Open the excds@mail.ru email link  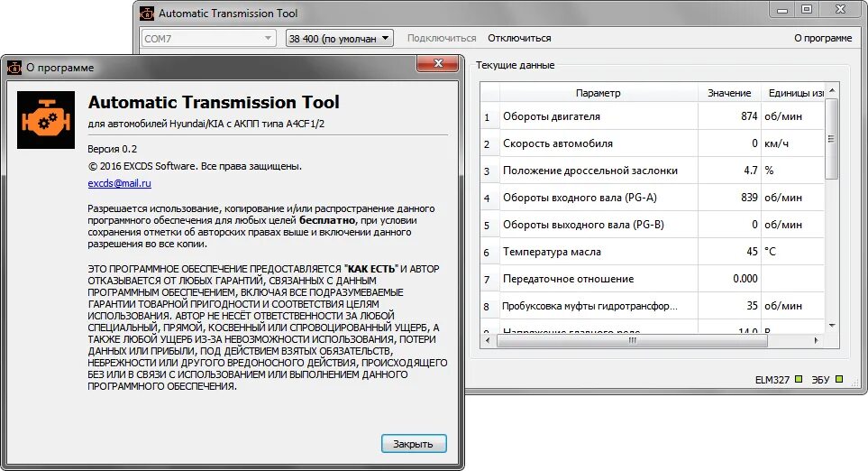tap(120, 183)
